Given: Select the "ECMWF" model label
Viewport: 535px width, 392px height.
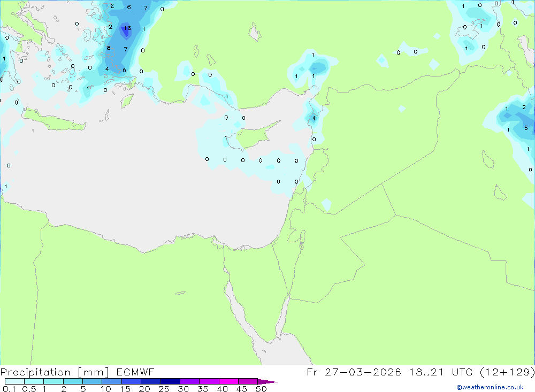Looking at the screenshot, I should click(x=135, y=372).
